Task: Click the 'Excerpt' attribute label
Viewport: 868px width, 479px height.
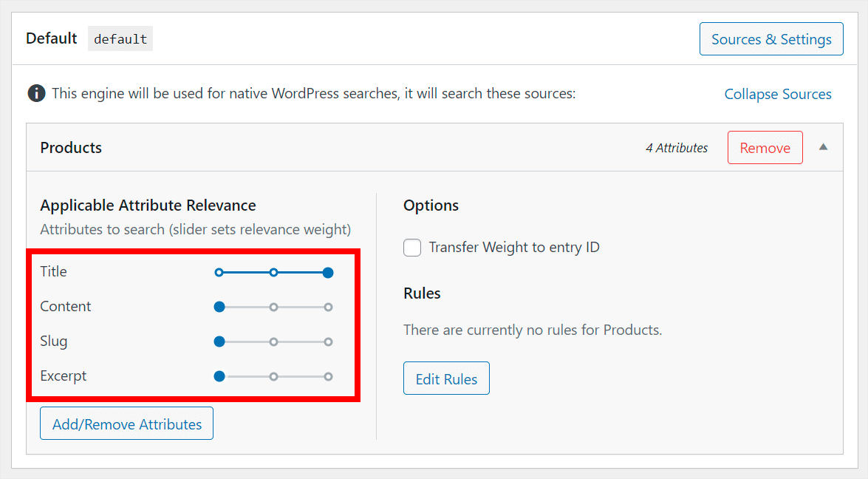Action: tap(63, 376)
